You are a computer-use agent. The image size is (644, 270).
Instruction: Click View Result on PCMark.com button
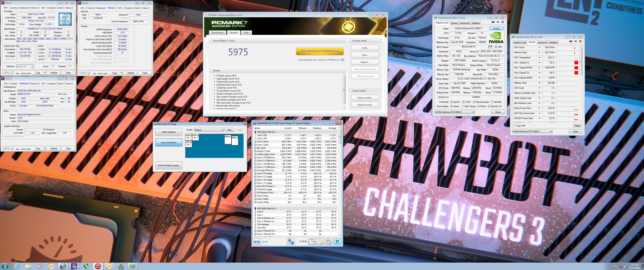[320, 51]
